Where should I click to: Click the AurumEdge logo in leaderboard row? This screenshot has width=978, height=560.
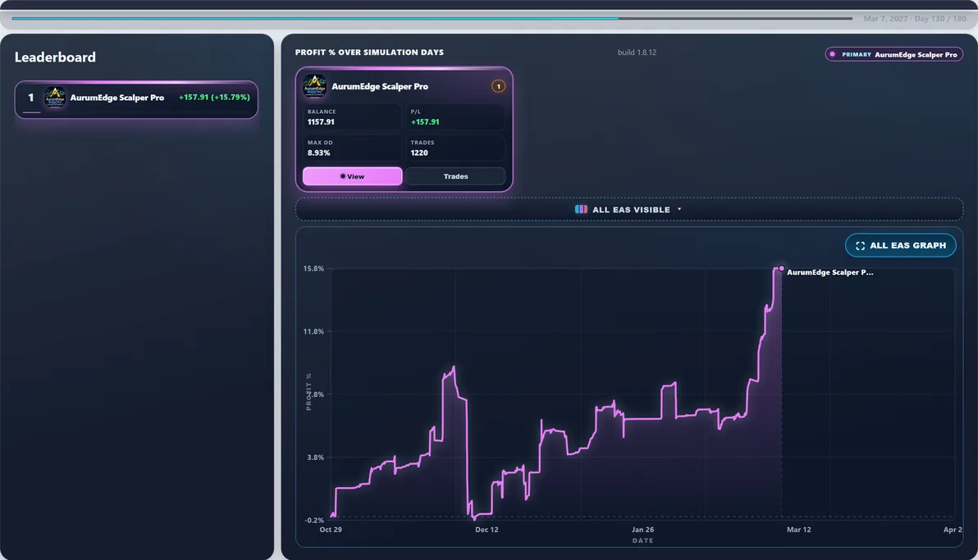pos(55,98)
